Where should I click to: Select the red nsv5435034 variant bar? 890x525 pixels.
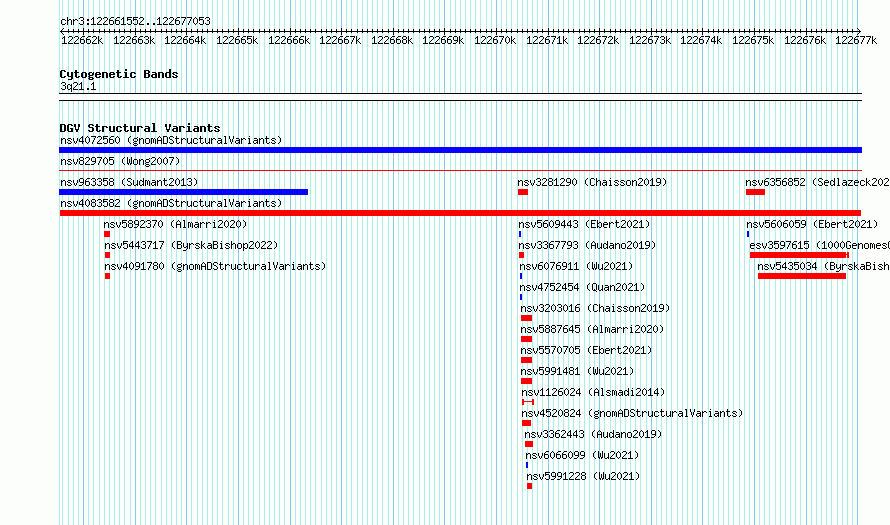(801, 276)
